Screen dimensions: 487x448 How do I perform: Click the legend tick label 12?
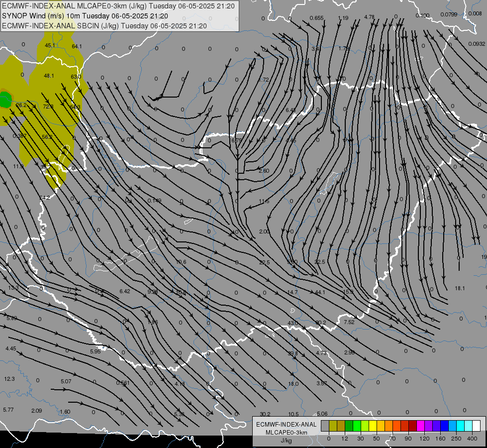point(344,439)
